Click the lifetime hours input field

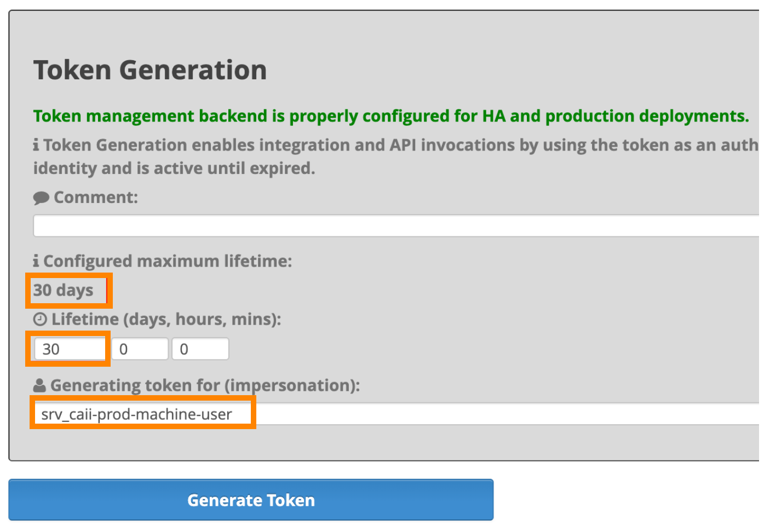[140, 349]
